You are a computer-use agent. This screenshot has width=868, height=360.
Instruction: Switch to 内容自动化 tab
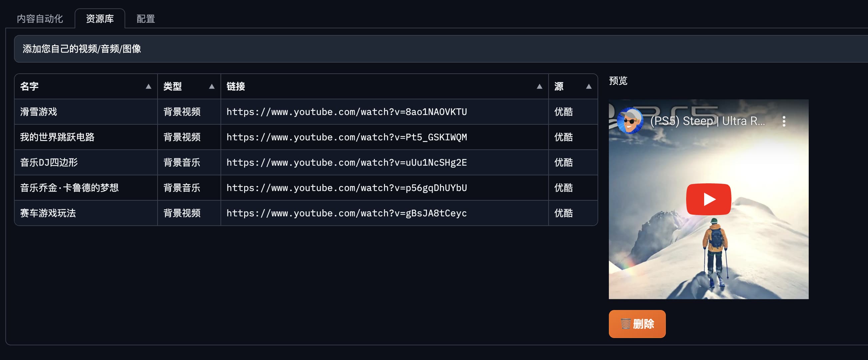click(40, 19)
